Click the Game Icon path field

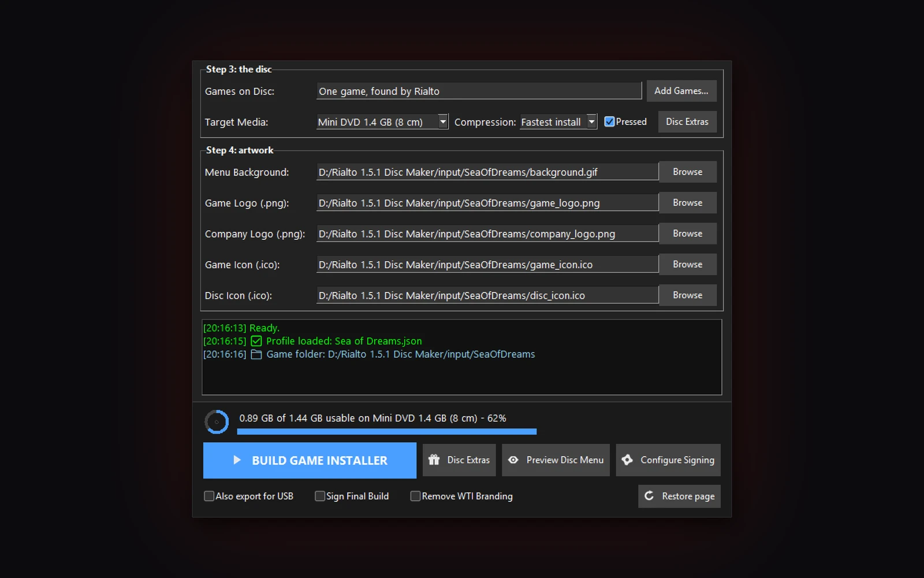coord(487,264)
